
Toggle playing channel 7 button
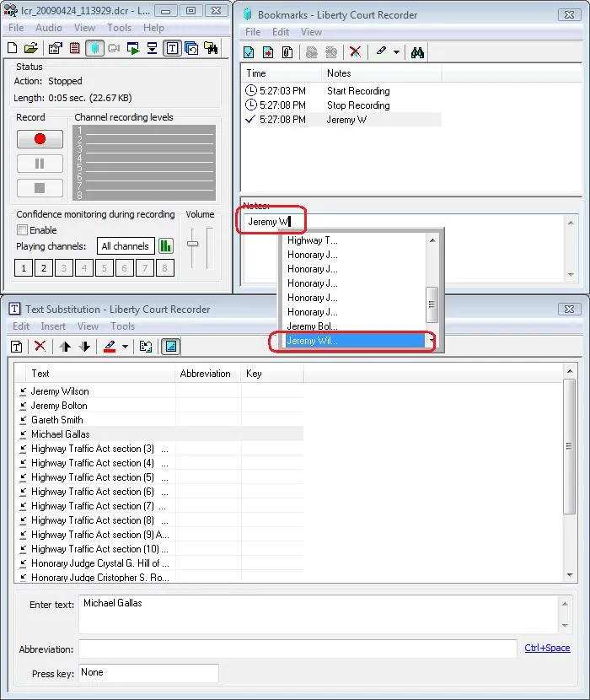[x=145, y=268]
